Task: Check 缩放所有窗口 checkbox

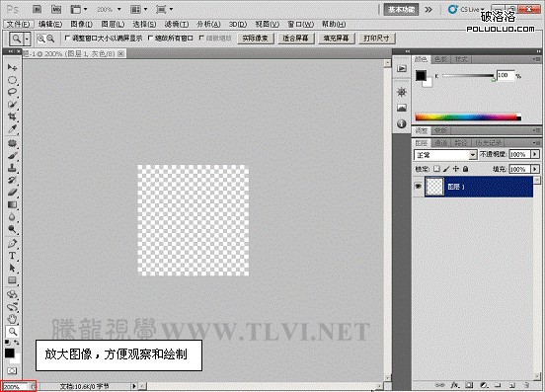Action: [150, 39]
